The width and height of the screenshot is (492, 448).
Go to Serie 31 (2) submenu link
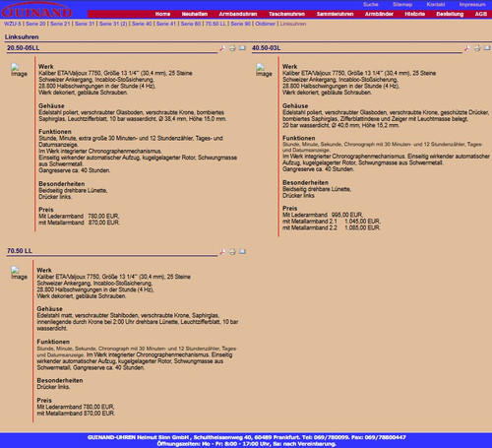tap(113, 24)
